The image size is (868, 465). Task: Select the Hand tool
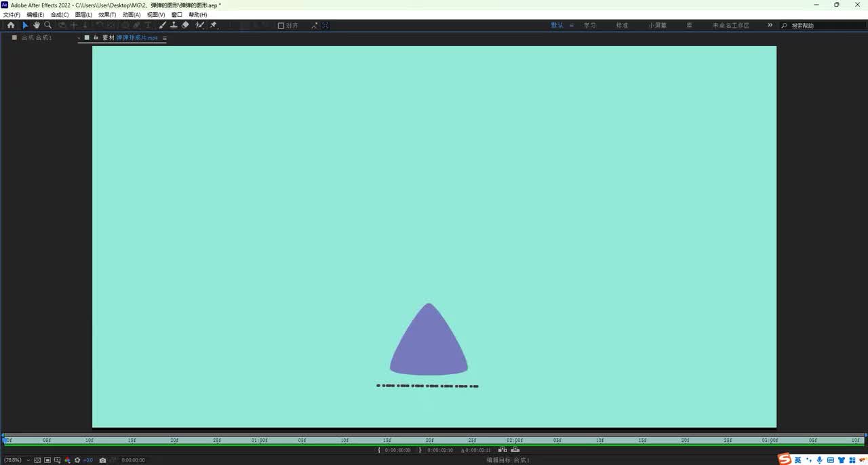(37, 25)
